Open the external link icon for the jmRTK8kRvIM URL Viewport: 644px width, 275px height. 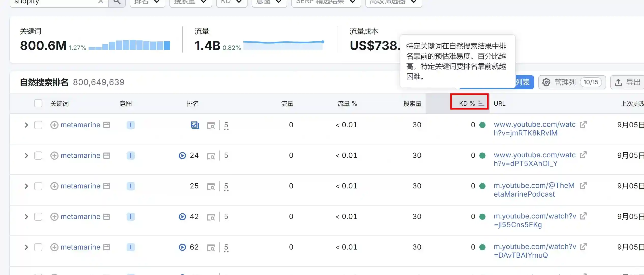(x=583, y=125)
